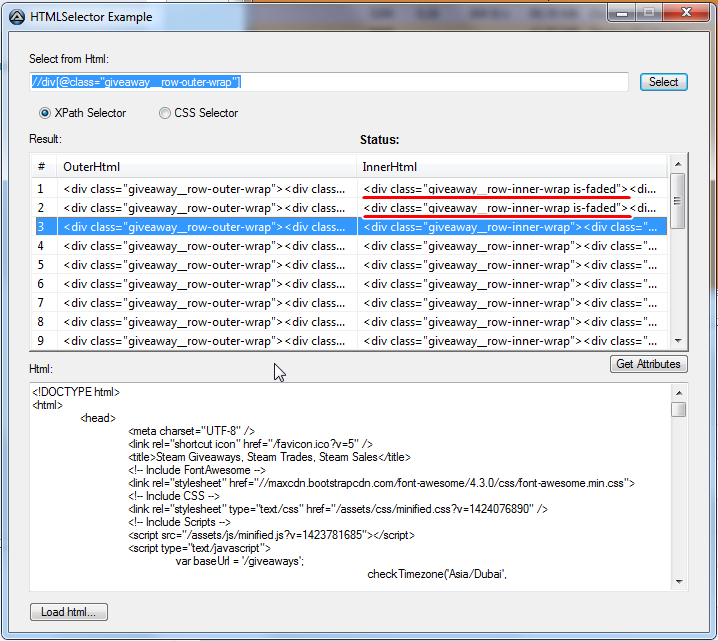Choose the CSS Selector radio option
Screen dimensions: 718x641
165,113
